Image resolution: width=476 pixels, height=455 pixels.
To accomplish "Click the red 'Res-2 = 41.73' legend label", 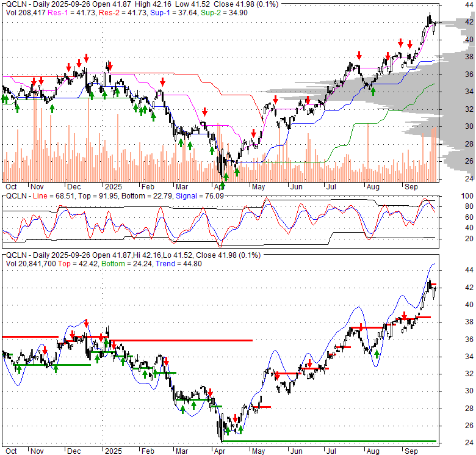I will 123,13.
